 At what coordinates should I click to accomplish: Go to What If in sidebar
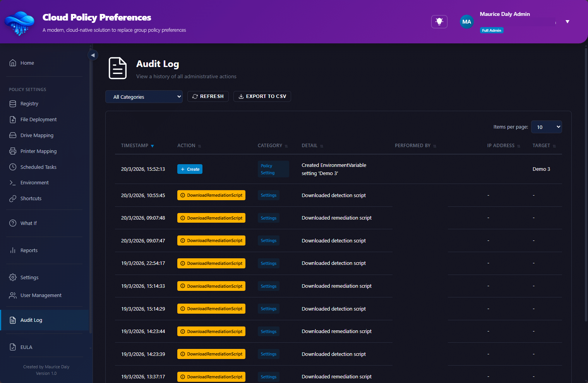click(x=29, y=223)
